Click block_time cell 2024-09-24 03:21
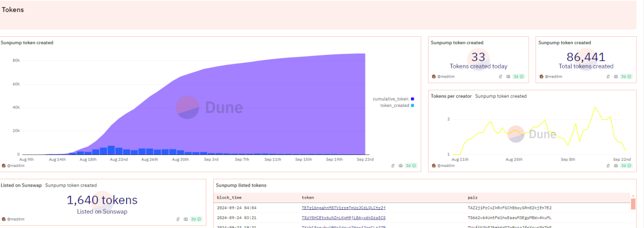644x228 pixels. click(236, 217)
